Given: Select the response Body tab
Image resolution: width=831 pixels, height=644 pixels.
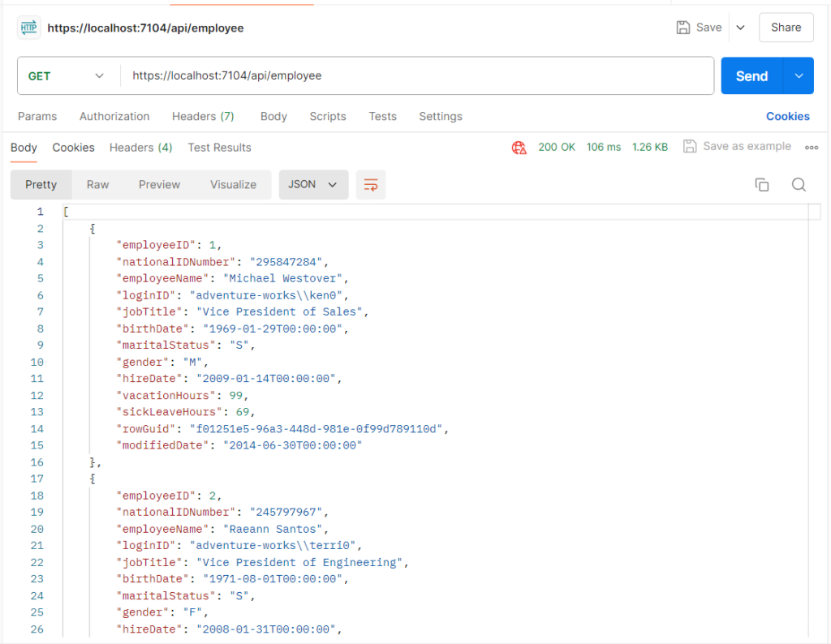Looking at the screenshot, I should [24, 148].
